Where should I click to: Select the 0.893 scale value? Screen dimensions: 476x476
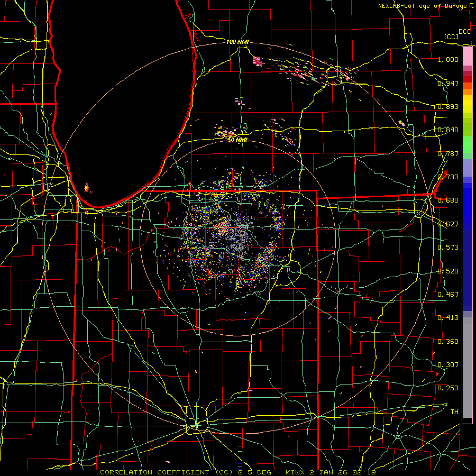click(x=448, y=106)
